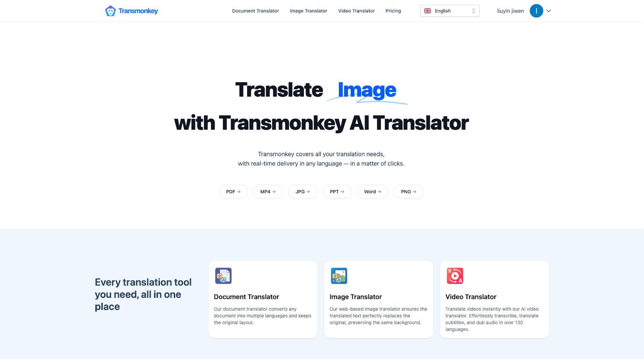The width and height of the screenshot is (644, 359).
Task: Select the PDF format button
Action: [233, 192]
